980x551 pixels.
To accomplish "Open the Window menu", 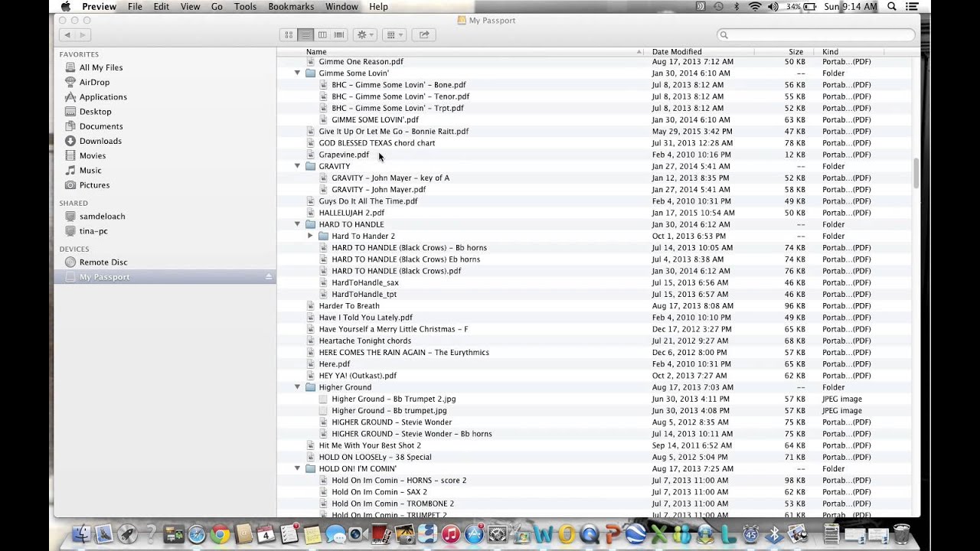I will 341,6.
